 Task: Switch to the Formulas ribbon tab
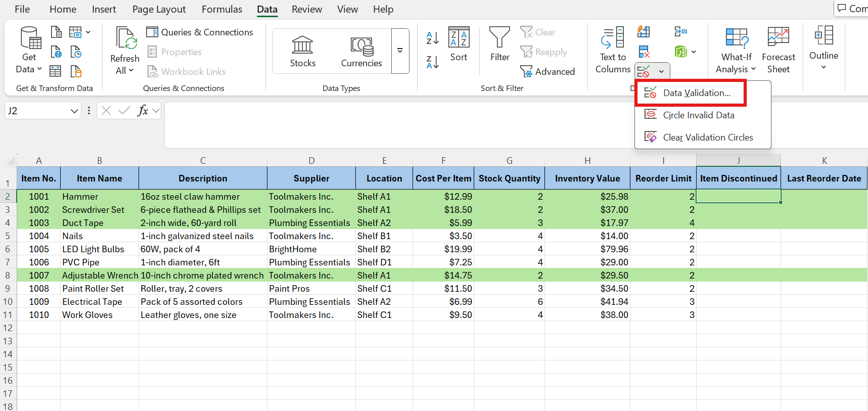click(x=221, y=9)
